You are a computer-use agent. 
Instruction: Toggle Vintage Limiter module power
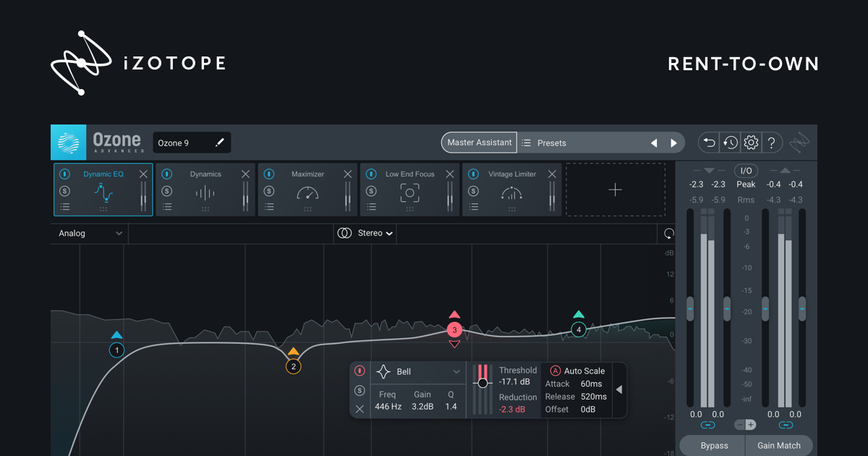pos(474,174)
